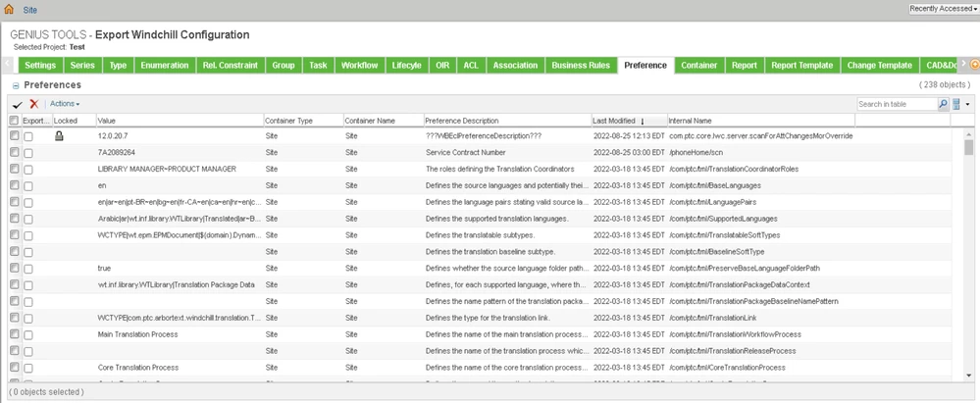Click the black checkmark toolbar icon

(18, 104)
